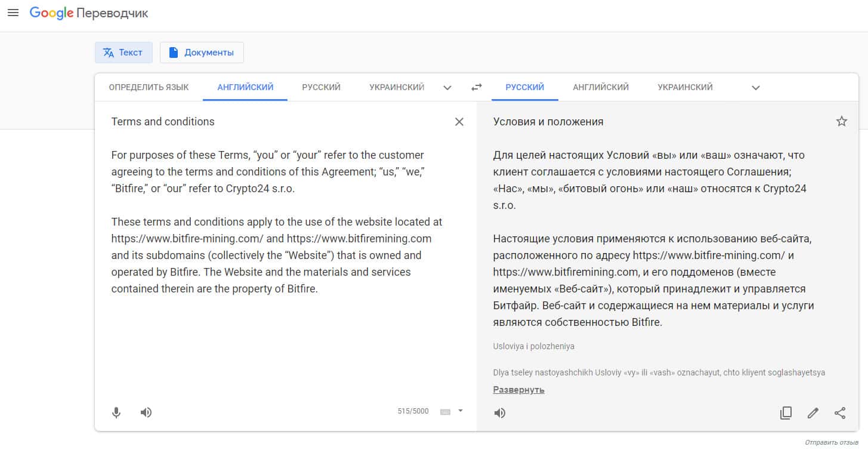Share the translation
Viewport: 868px width, 453px height.
tap(840, 413)
